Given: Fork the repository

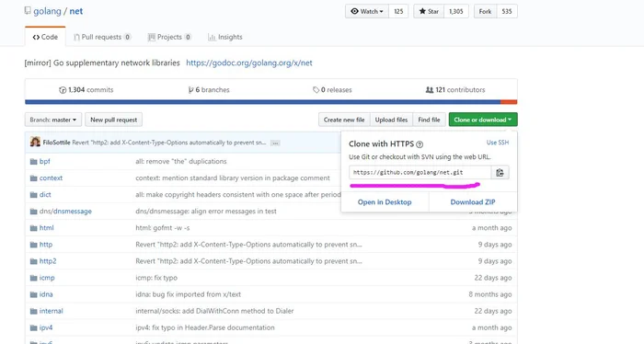Looking at the screenshot, I should pyautogui.click(x=485, y=11).
